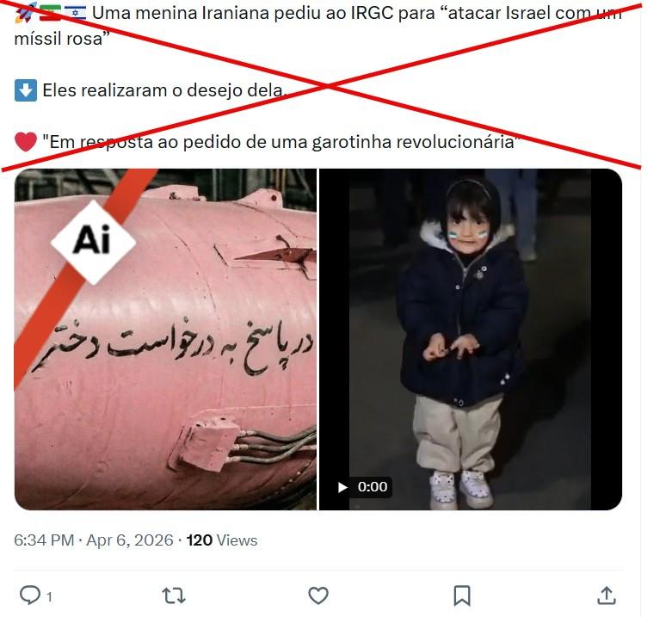Viewport: 672px width, 617px height.
Task: Click the rocket emoji at post start
Action: tap(26, 13)
